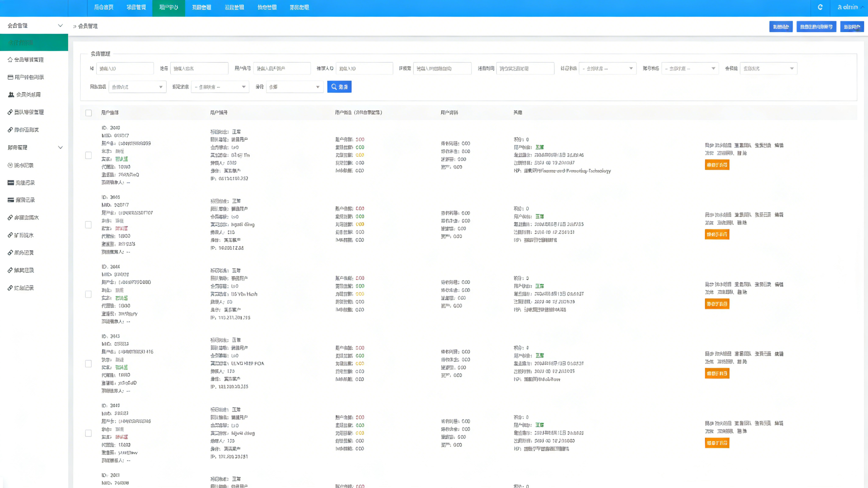Go to the first top navigation tab 后台首页

(x=103, y=7)
